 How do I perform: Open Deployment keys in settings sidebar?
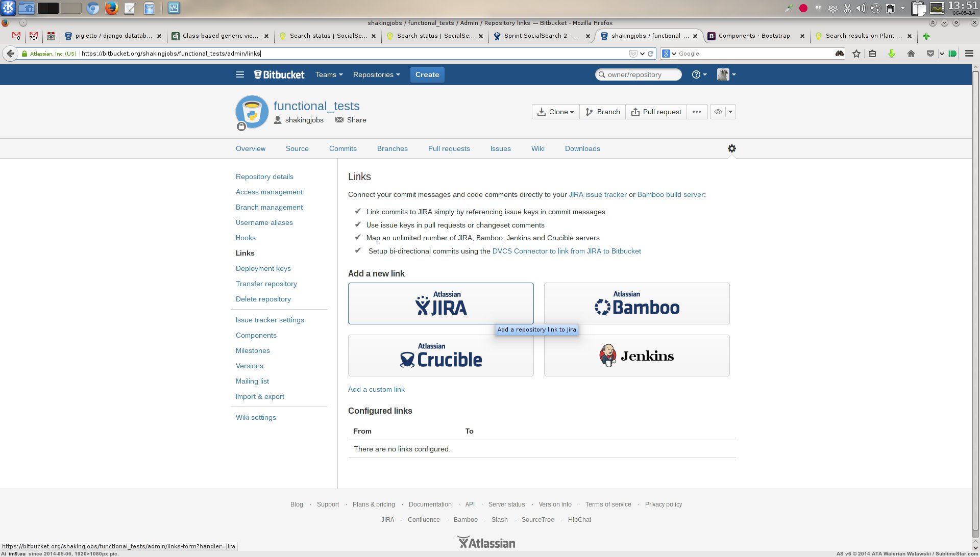click(x=263, y=268)
